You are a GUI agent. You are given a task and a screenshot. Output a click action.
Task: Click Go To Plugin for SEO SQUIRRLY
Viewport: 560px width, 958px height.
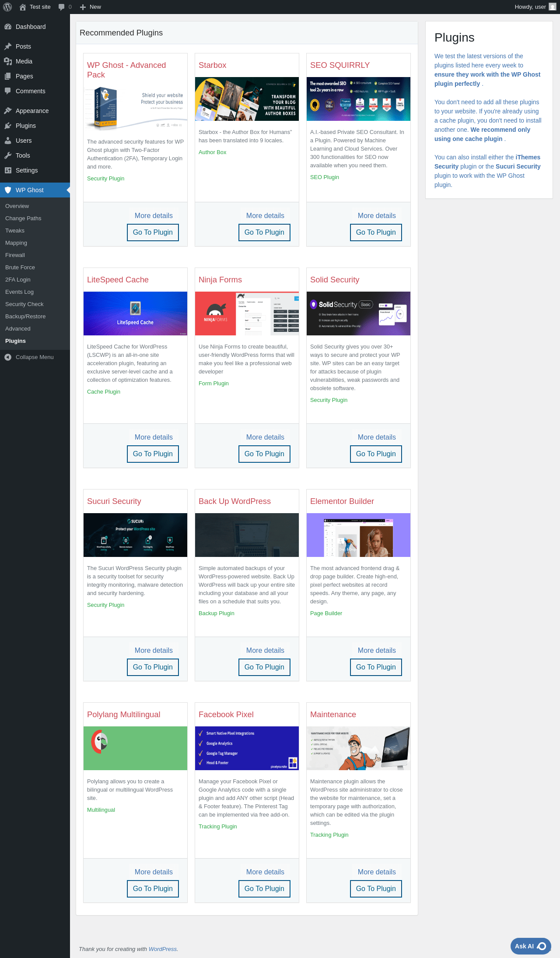376,232
